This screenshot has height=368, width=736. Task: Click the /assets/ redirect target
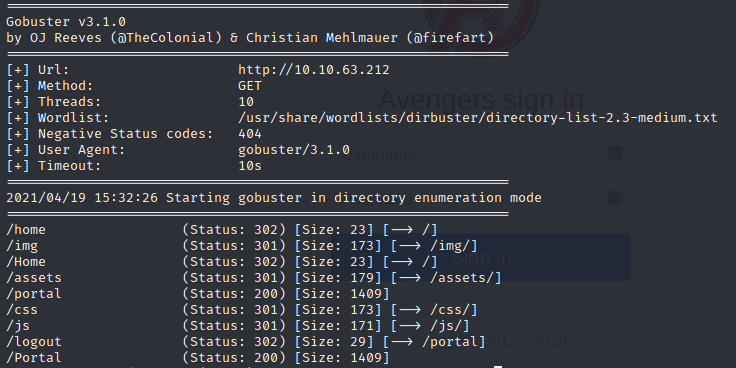[x=466, y=278]
